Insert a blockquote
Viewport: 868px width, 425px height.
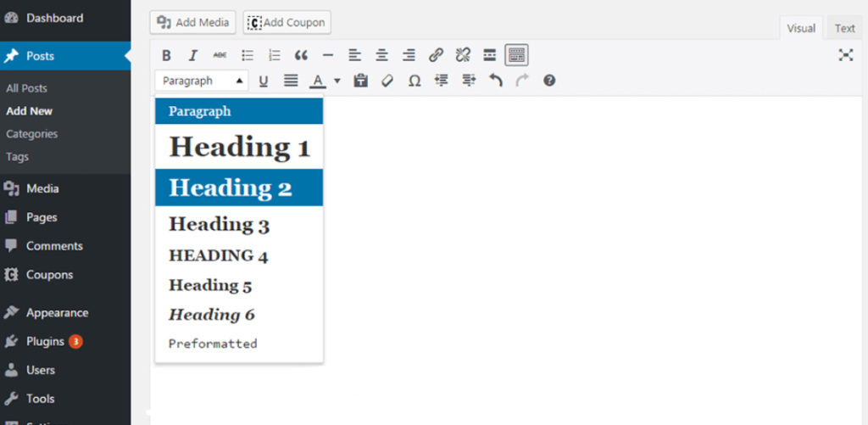click(301, 55)
